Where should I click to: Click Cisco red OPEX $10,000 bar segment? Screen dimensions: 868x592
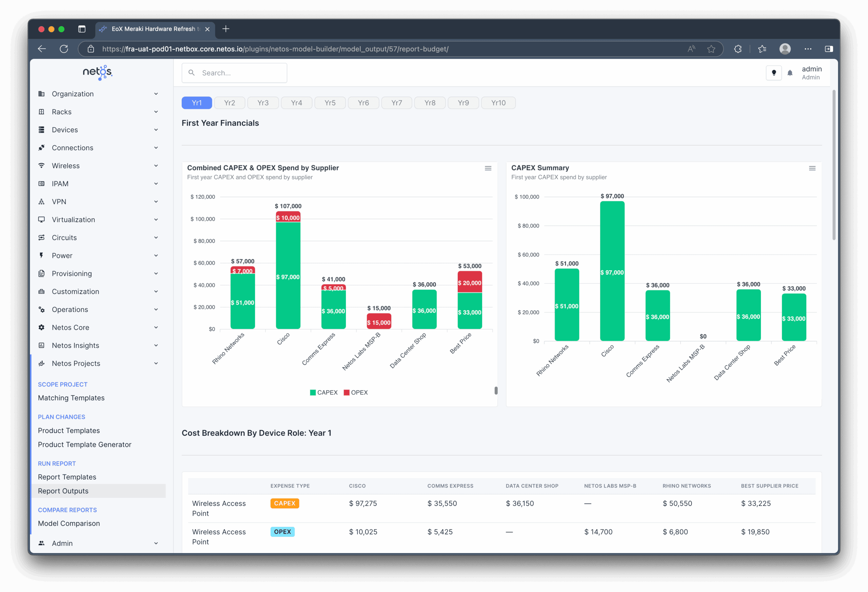coord(288,217)
